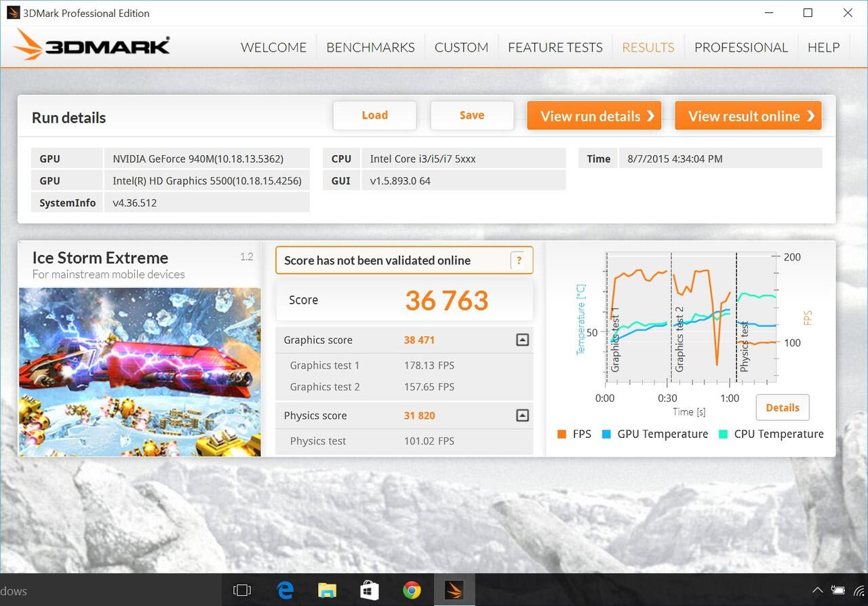Click the question mark validation help icon
Image resolution: width=868 pixels, height=606 pixels.
[519, 260]
